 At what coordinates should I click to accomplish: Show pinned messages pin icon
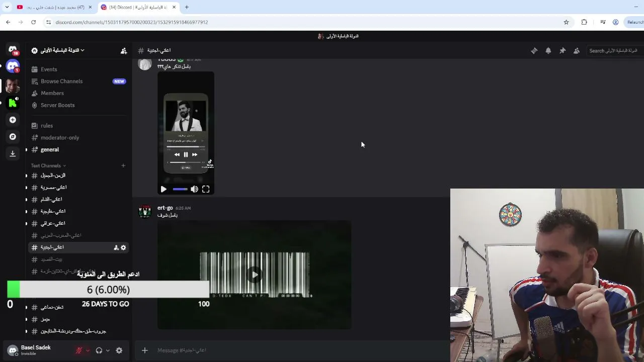coord(562,51)
